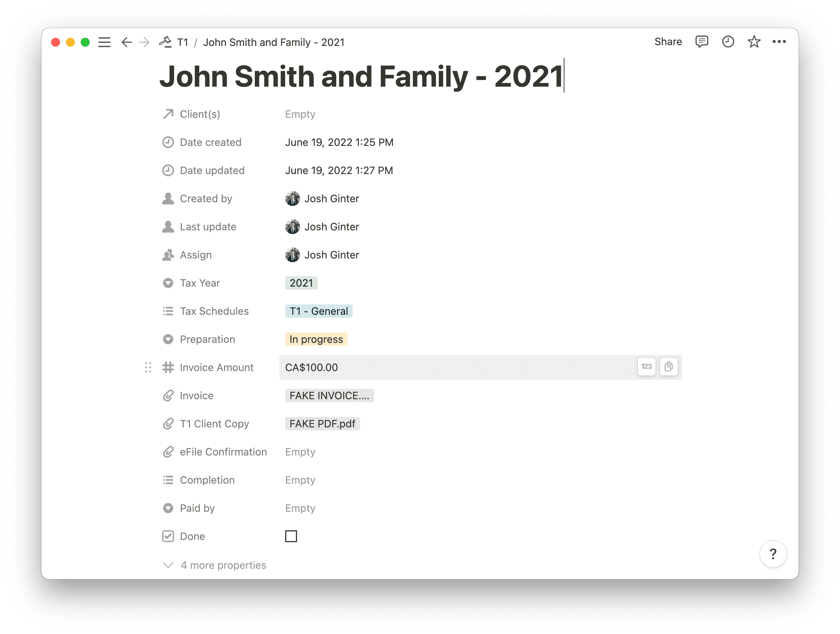Go forward with the right arrow
Viewport: 840px width, 634px height.
(144, 42)
